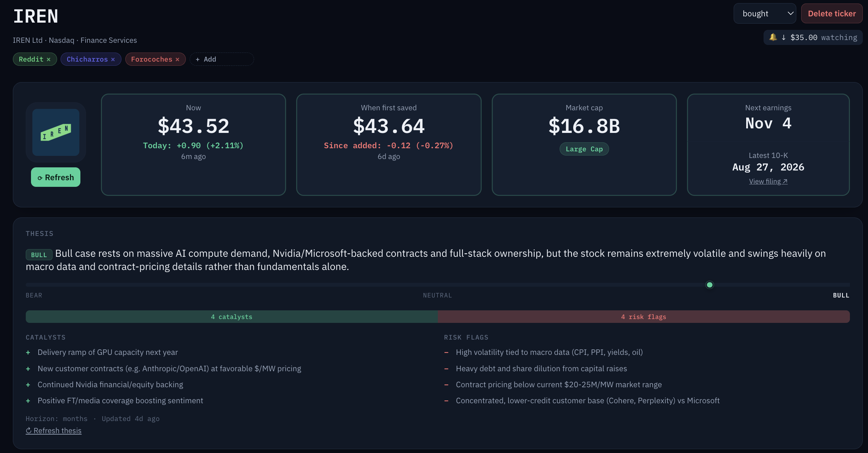The width and height of the screenshot is (868, 453).
Task: Open the bought status dropdown
Action: click(765, 14)
